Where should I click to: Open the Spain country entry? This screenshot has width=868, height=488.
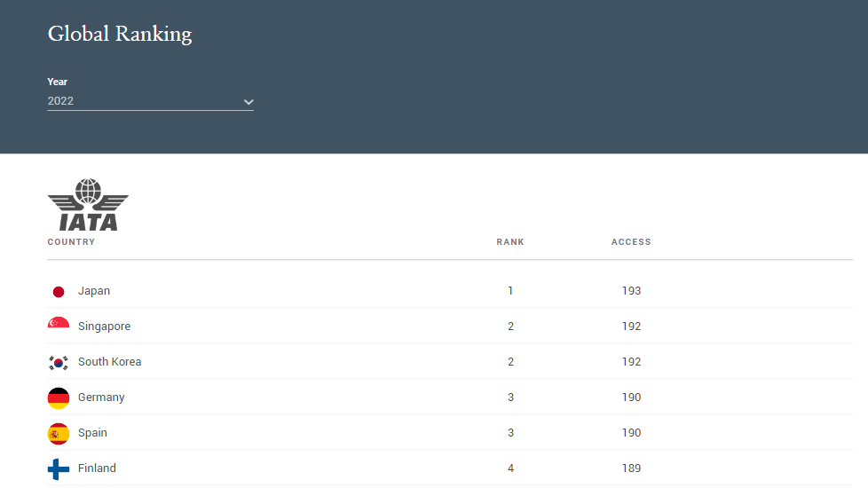[x=92, y=433]
